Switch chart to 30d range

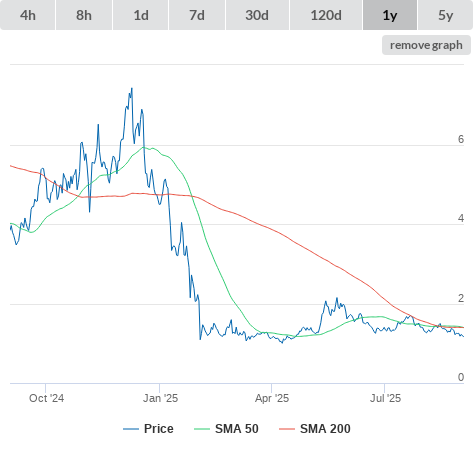coord(257,15)
